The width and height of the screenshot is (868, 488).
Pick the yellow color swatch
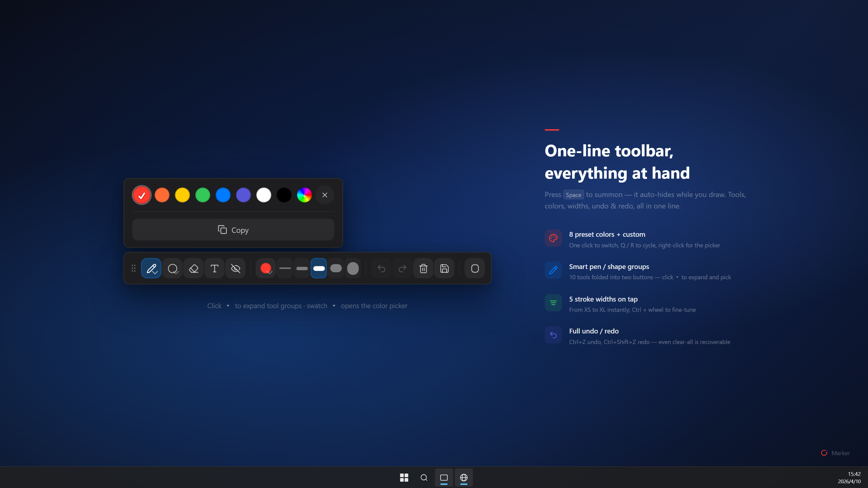coord(182,195)
